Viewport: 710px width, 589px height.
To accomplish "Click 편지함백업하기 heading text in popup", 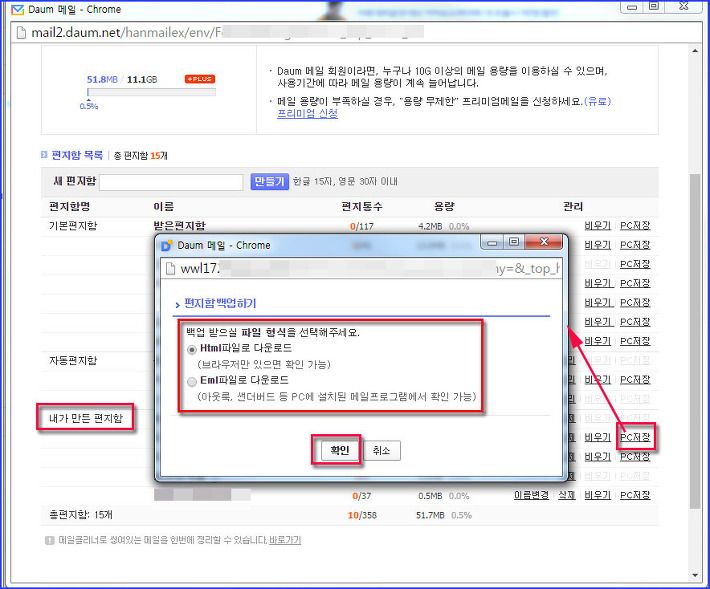I will click(220, 303).
